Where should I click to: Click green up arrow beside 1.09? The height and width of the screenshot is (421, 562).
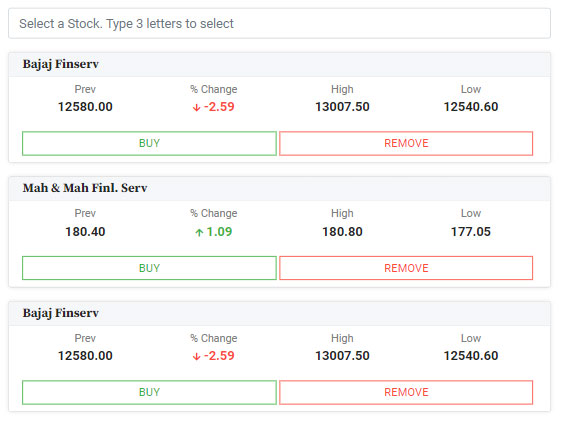point(199,233)
